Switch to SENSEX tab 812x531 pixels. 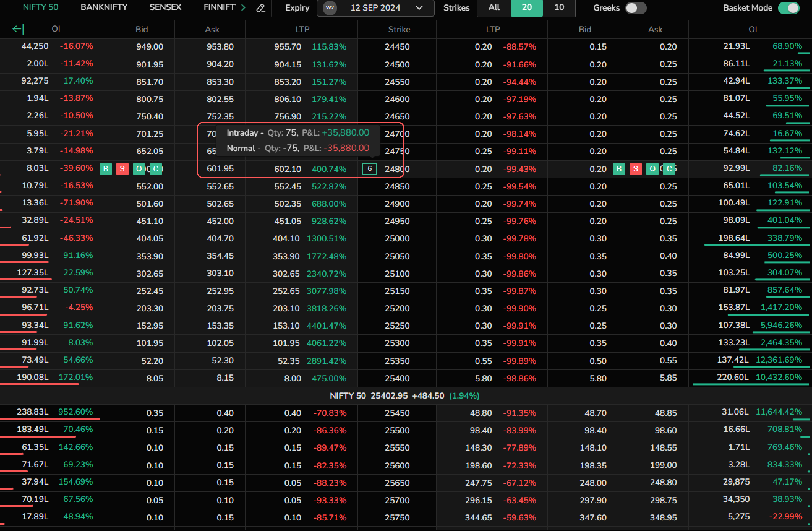165,7
